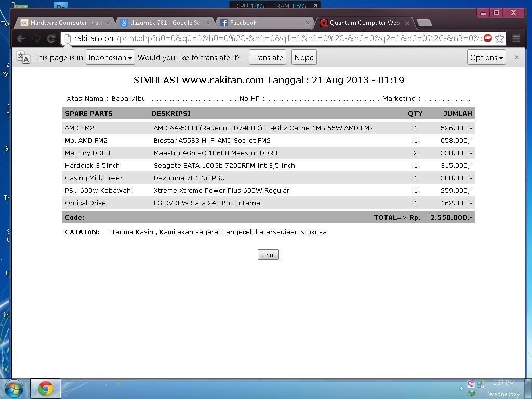Click the browser back arrow

[x=21, y=38]
